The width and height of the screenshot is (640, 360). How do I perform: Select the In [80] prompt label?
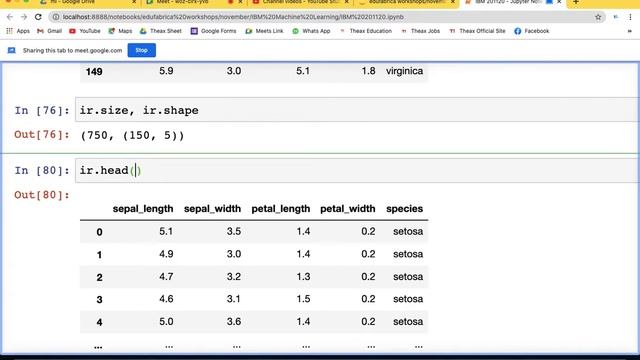(42, 171)
